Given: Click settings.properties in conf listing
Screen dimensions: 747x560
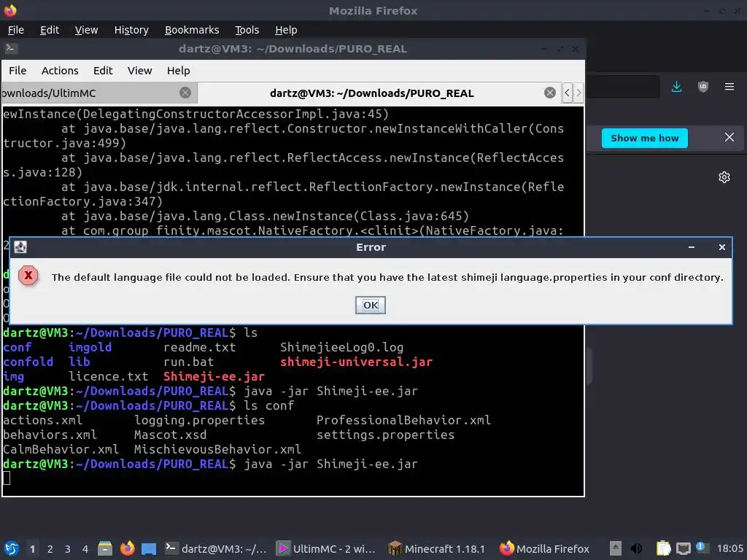Looking at the screenshot, I should pos(385,435).
